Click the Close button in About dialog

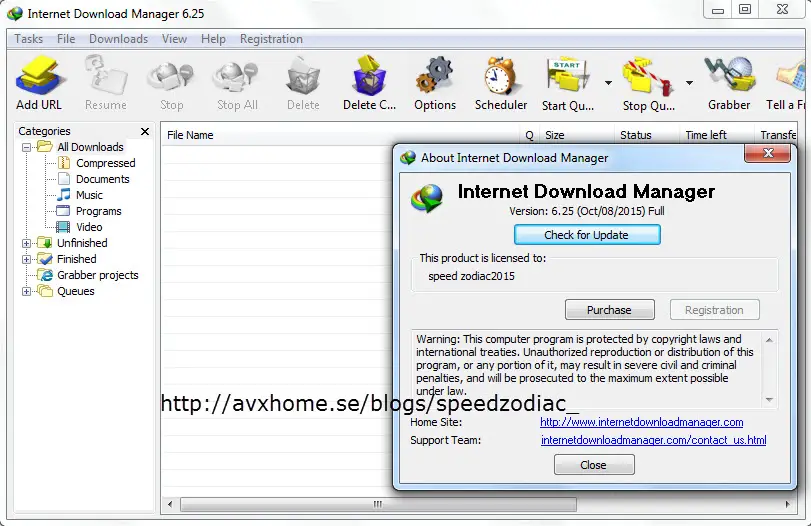[594, 465]
